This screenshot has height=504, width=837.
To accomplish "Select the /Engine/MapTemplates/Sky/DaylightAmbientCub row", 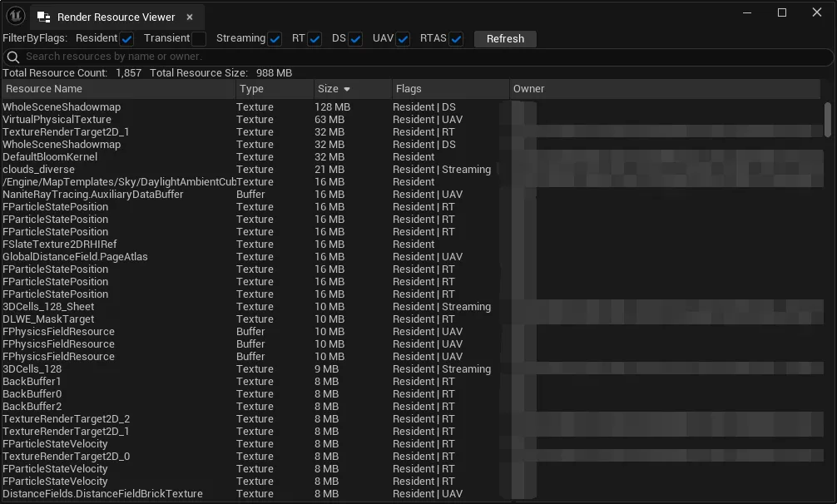I will pos(412,182).
